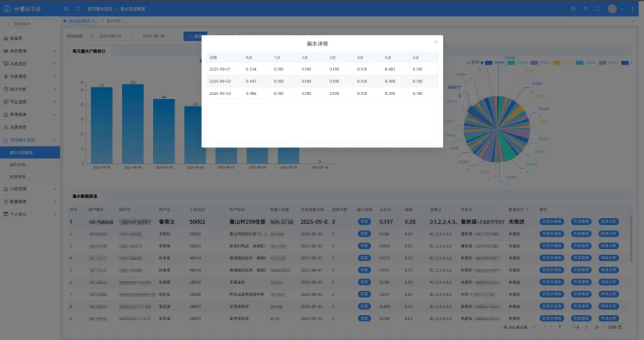Select 配置管理 under 夜间漏水监控
The image size is (644, 340).
(19, 177)
